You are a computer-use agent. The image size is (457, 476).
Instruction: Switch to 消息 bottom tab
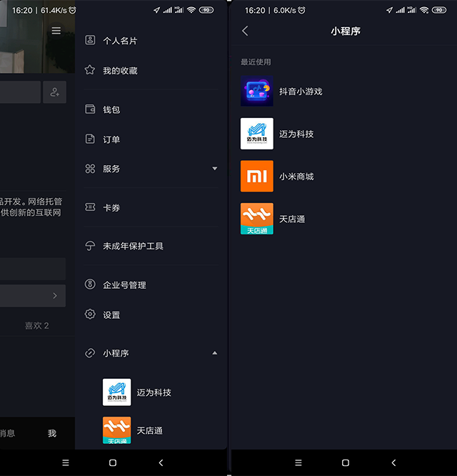7,433
